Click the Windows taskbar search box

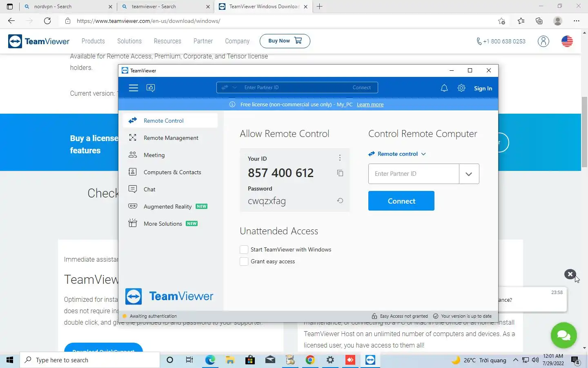click(90, 360)
